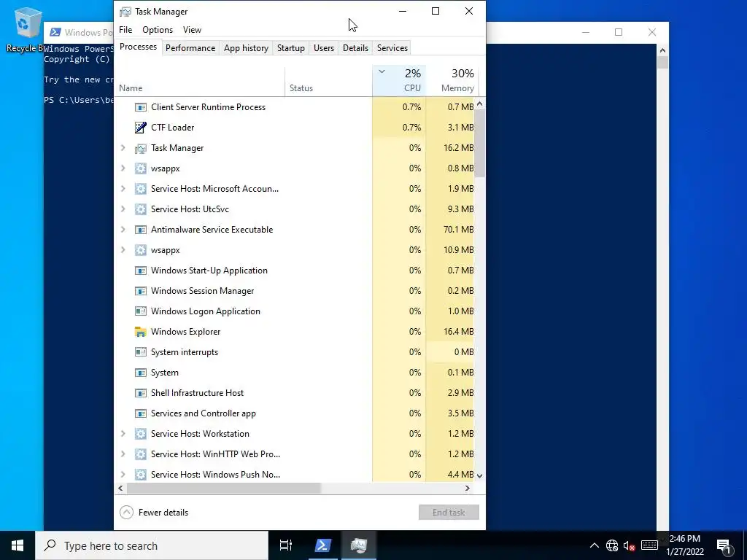This screenshot has width=747, height=560.
Task: Expand Service Host: WinHTTP Web Proxy group
Action: click(x=123, y=454)
